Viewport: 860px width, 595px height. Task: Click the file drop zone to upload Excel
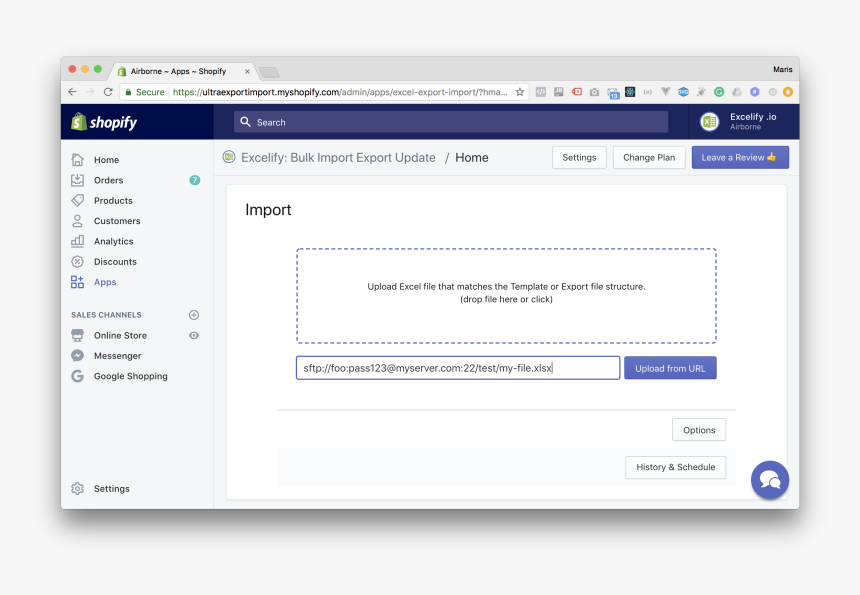pos(506,296)
